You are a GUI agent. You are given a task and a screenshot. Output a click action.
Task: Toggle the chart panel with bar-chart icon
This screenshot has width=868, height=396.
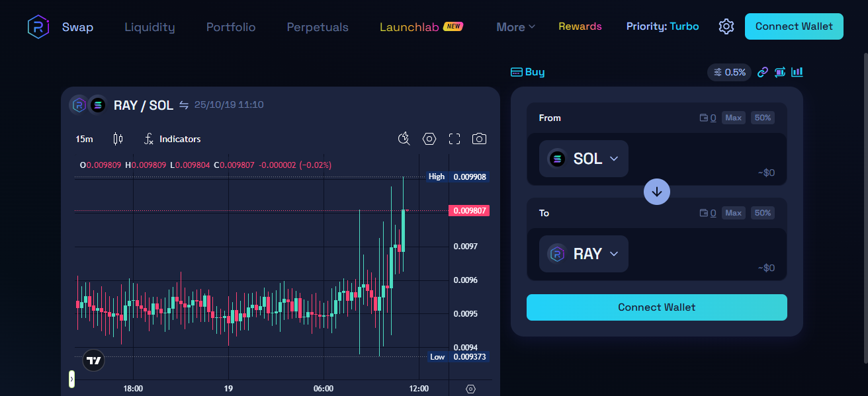(x=797, y=72)
